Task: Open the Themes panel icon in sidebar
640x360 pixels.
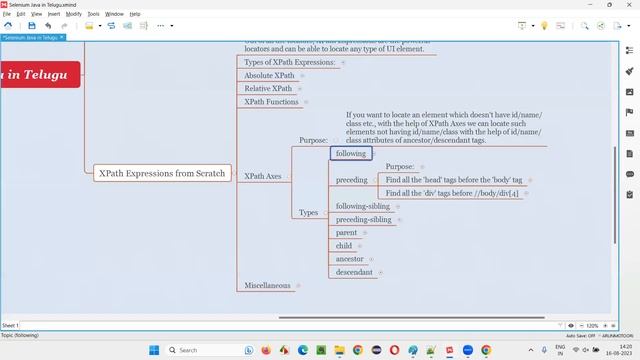Action: (629, 133)
